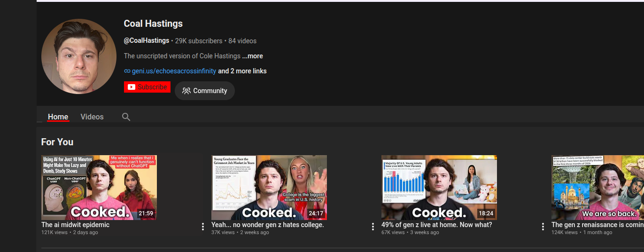The width and height of the screenshot is (644, 252).
Task: Click the Coal Hastings profile avatar
Action: 79,56
